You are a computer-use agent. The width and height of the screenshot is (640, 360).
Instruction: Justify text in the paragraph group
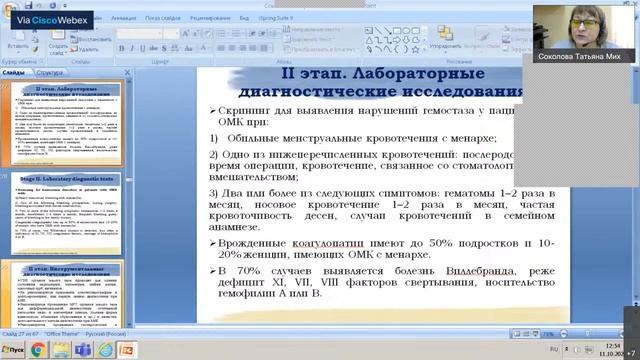coord(253,49)
